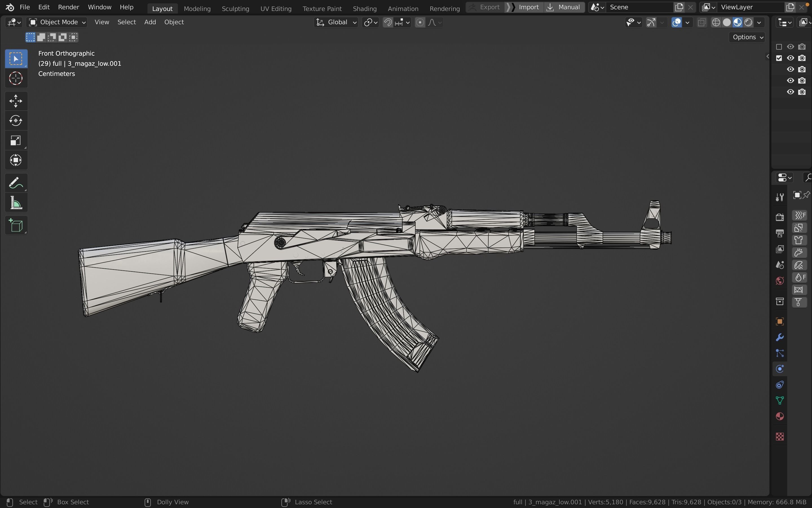The image size is (812, 508).
Task: Choose the Measure ruler tool
Action: [x=16, y=203]
